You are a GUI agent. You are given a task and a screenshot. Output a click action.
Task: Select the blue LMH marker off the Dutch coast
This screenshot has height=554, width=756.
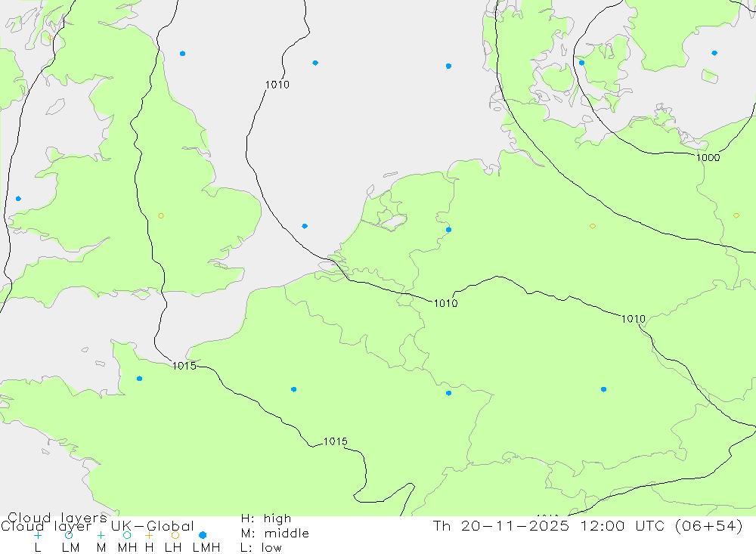tap(305, 226)
